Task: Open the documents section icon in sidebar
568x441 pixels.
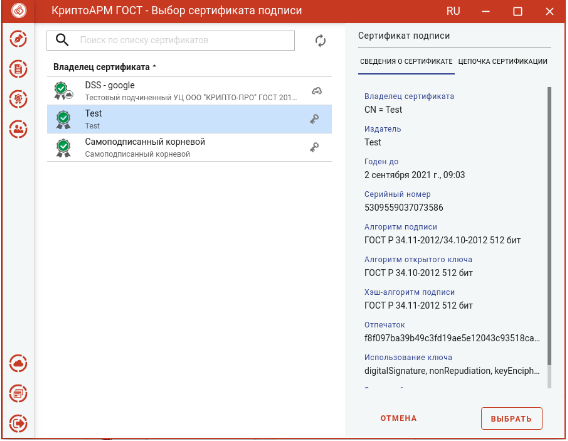Action: pos(18,69)
